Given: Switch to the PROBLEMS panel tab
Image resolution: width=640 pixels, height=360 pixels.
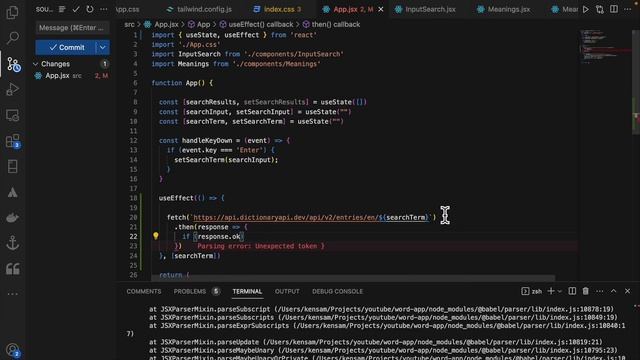Looking at the screenshot, I should (x=190, y=291).
